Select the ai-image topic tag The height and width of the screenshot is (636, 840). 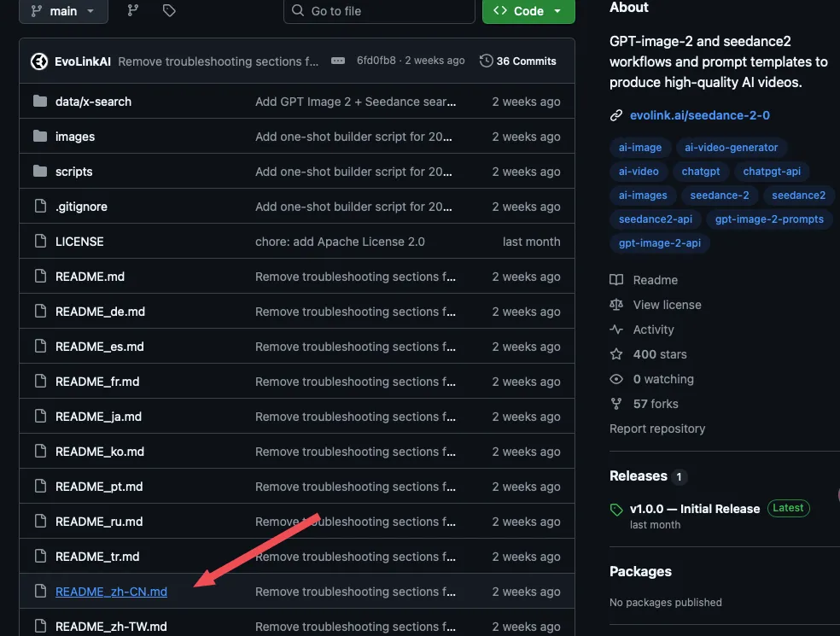coord(640,148)
